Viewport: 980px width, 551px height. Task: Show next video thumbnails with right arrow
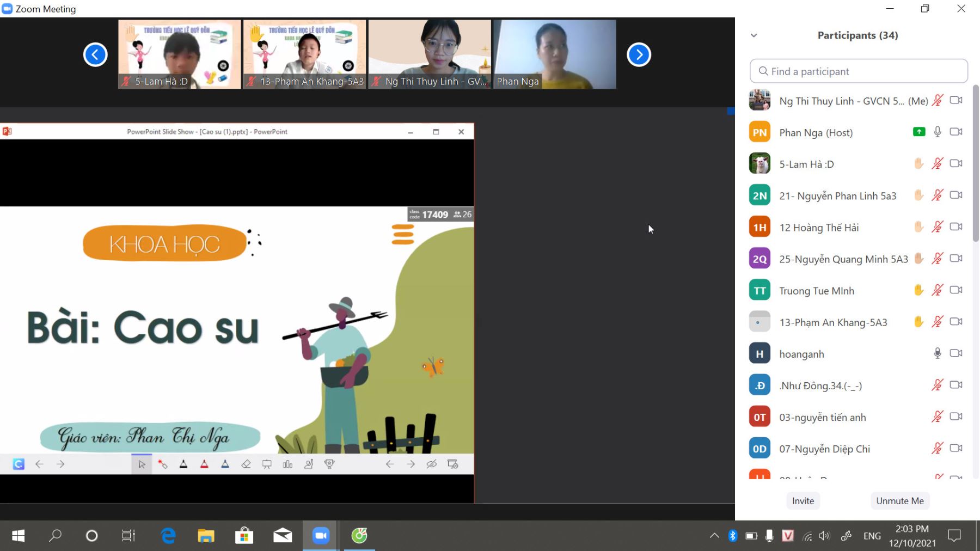pyautogui.click(x=639, y=54)
